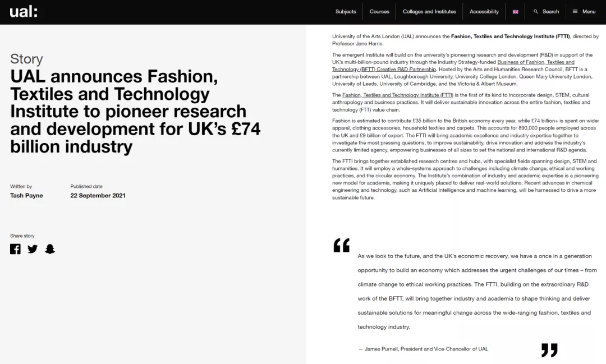Share story on Facebook icon
This screenshot has height=364, width=606.
pos(16,249)
